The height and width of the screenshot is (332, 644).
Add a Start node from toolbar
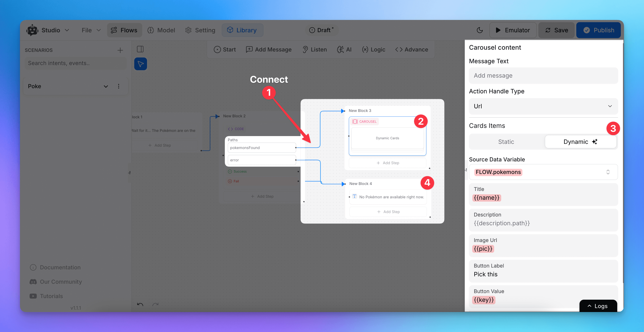click(x=225, y=50)
